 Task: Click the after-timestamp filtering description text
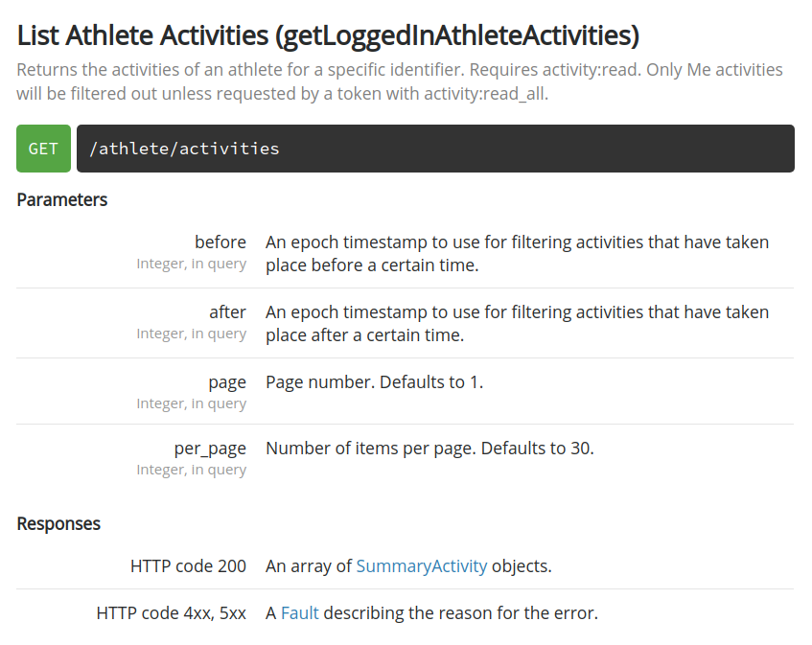[x=518, y=324]
